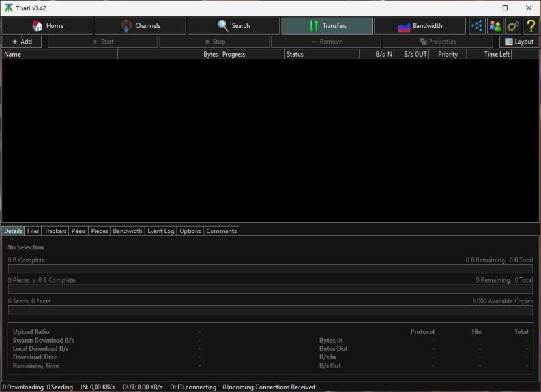
Task: Switch to the lower Bandwidth tab
Action: 128,231
